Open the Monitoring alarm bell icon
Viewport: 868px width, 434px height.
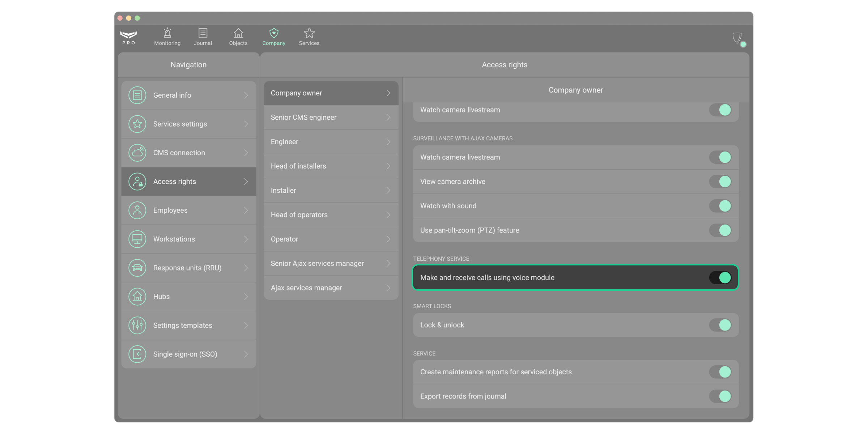pos(167,33)
